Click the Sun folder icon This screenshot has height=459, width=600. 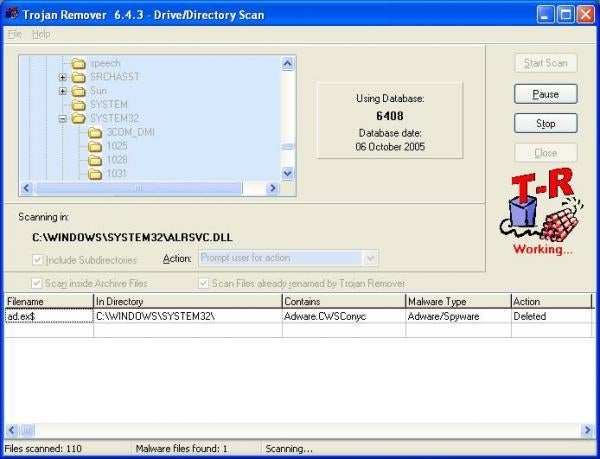(x=78, y=91)
